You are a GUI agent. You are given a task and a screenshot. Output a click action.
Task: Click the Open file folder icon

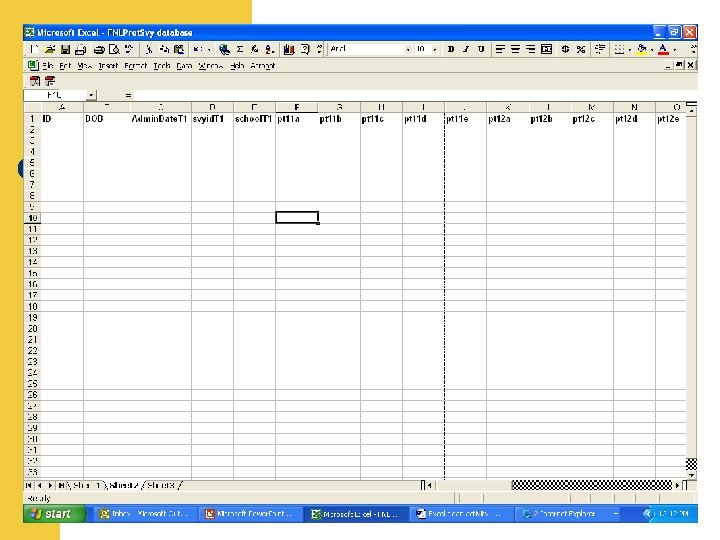click(50, 49)
